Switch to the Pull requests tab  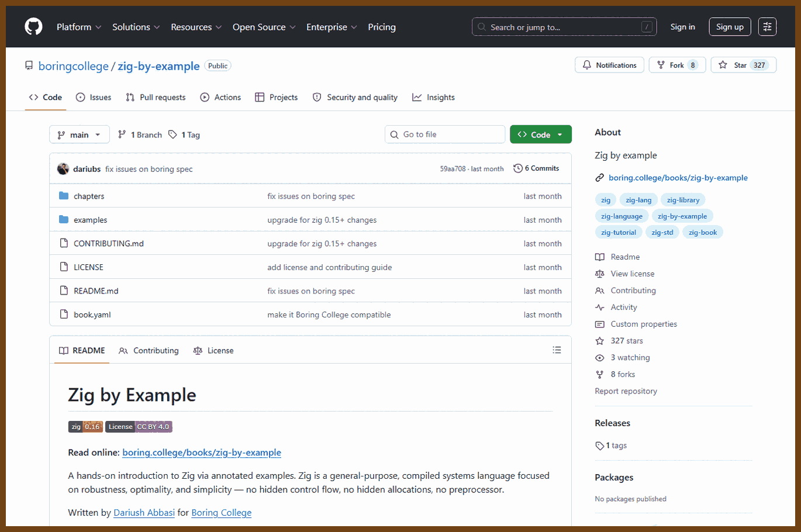[x=156, y=97]
